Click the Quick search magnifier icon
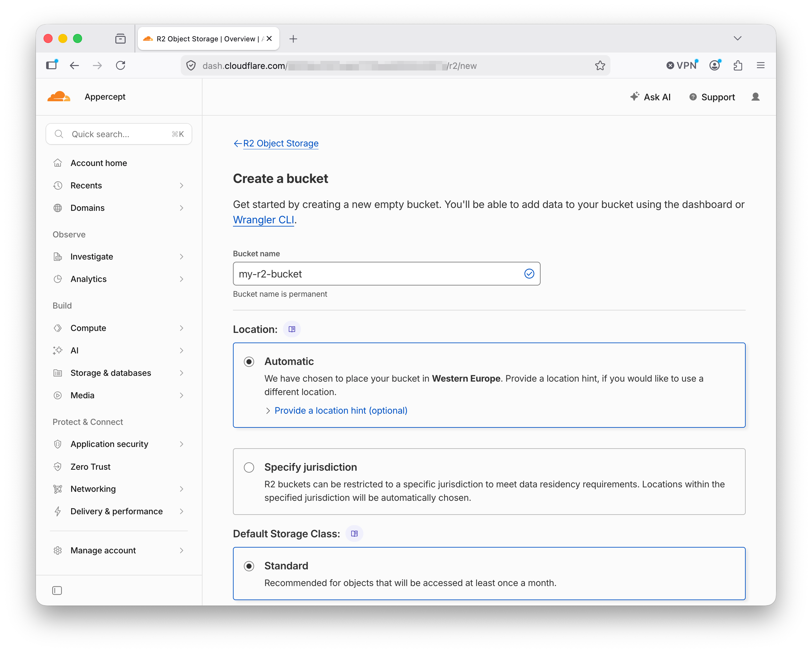The image size is (812, 653). coord(59,134)
